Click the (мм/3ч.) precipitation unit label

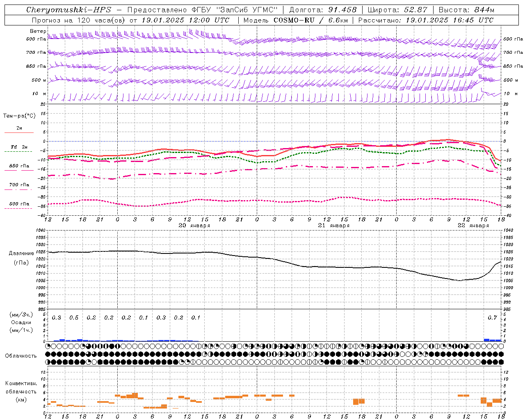(21, 315)
